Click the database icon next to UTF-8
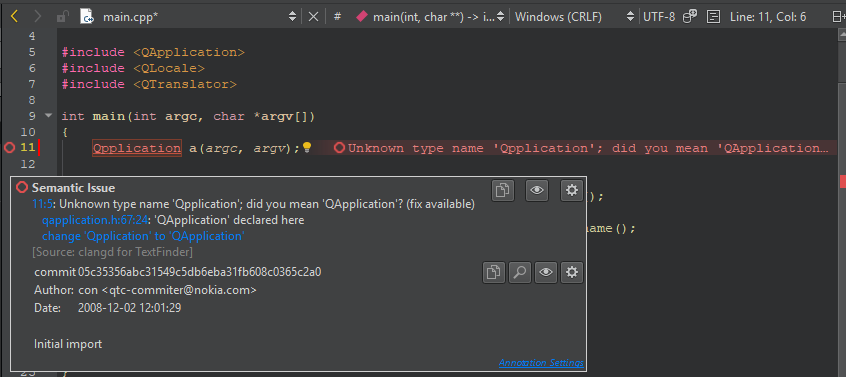This screenshot has width=846, height=377. coord(690,17)
